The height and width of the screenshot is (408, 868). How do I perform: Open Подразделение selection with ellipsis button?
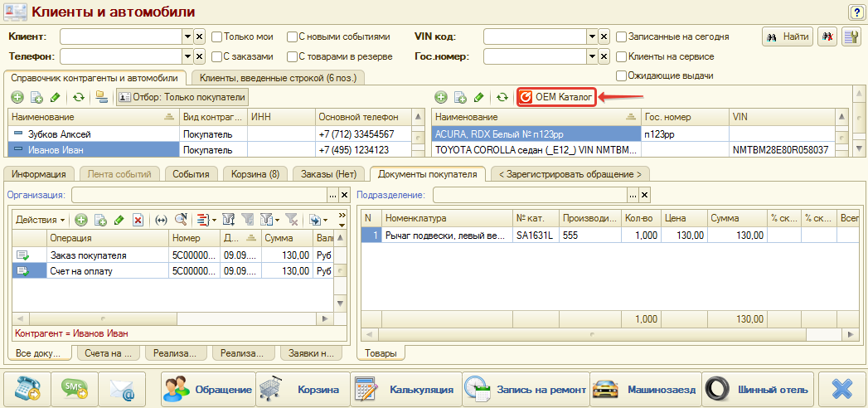pos(633,195)
